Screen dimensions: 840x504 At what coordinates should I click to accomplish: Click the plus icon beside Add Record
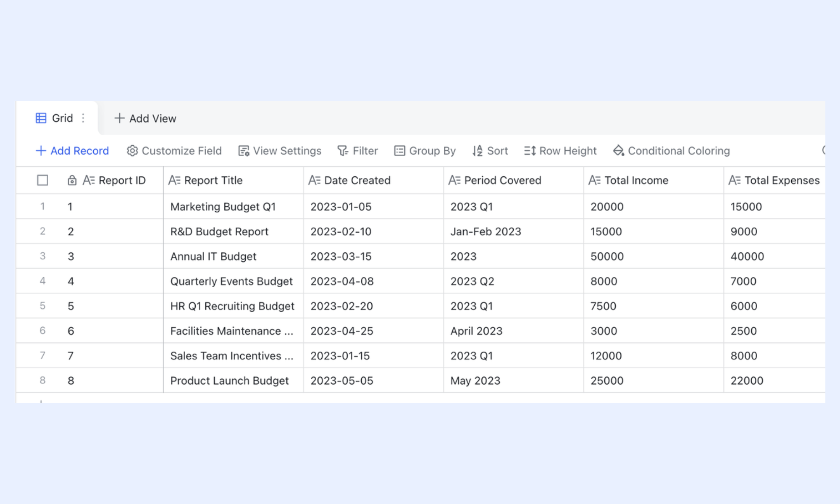click(41, 151)
